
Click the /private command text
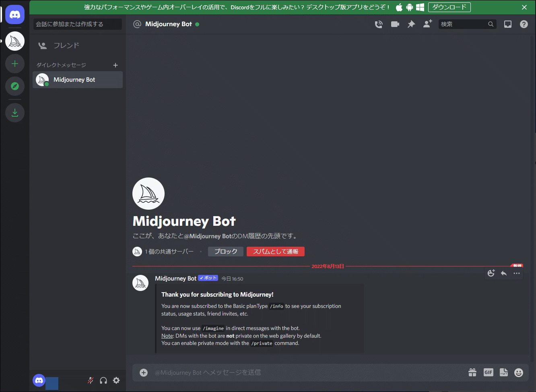coord(262,343)
